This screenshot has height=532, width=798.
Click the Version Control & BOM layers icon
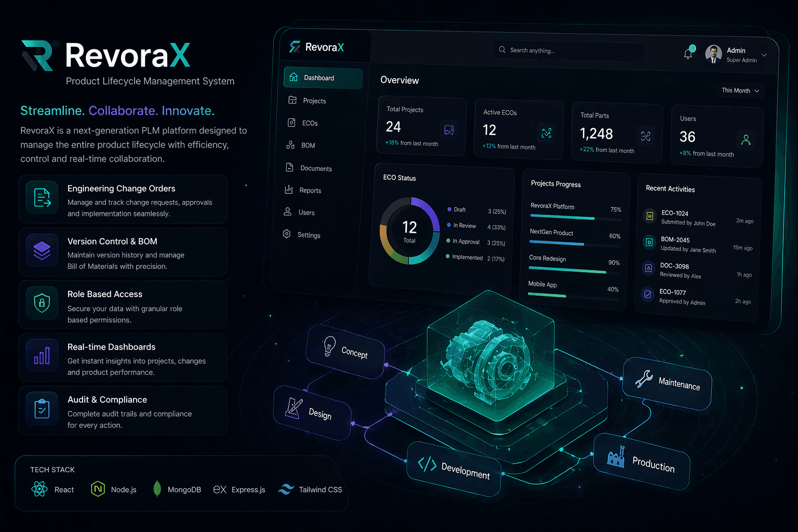(42, 250)
